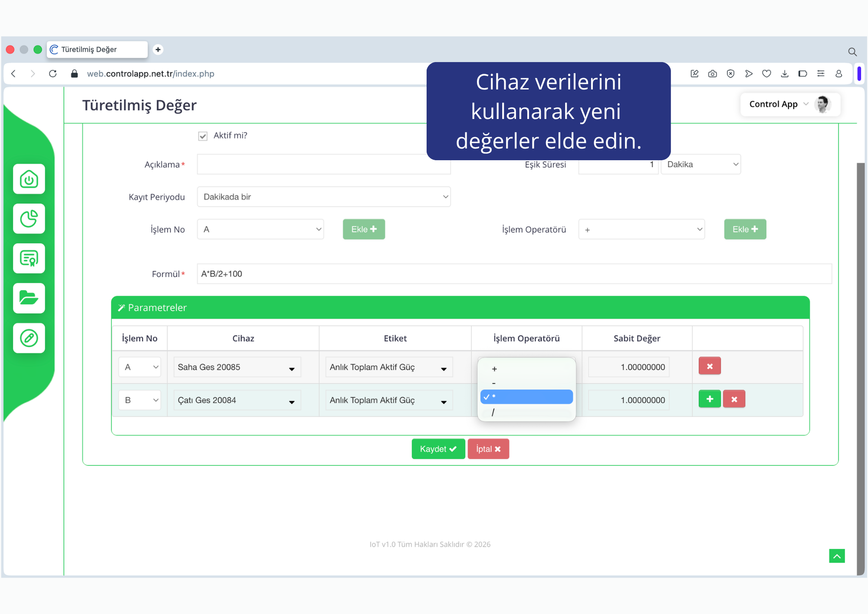Open the Dakika time unit dropdown
Screen dimensions: 868x614
(x=700, y=164)
